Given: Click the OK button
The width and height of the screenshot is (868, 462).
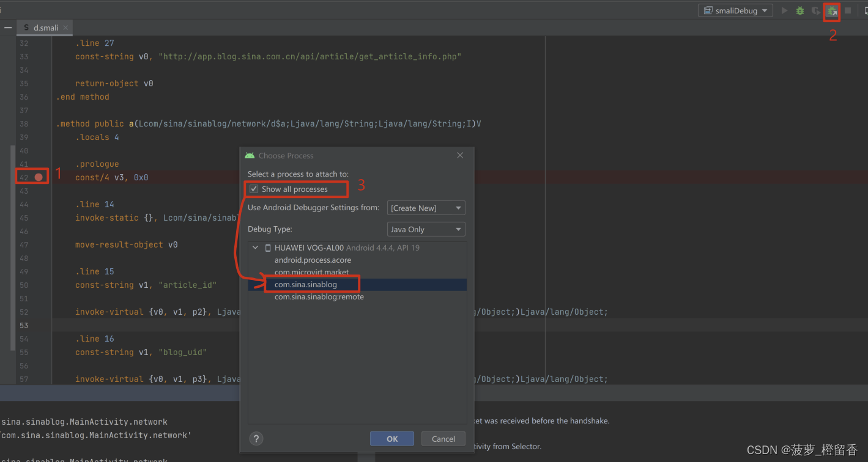Looking at the screenshot, I should point(392,439).
